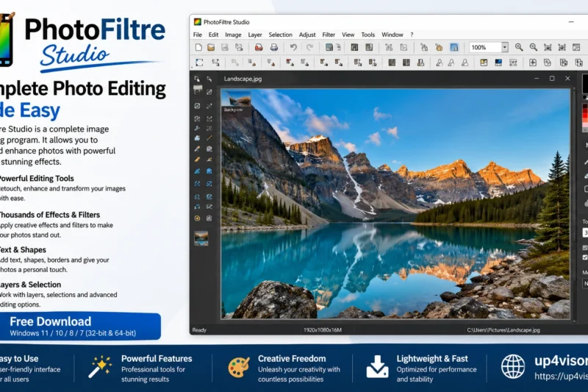Open the View menu

348,35
